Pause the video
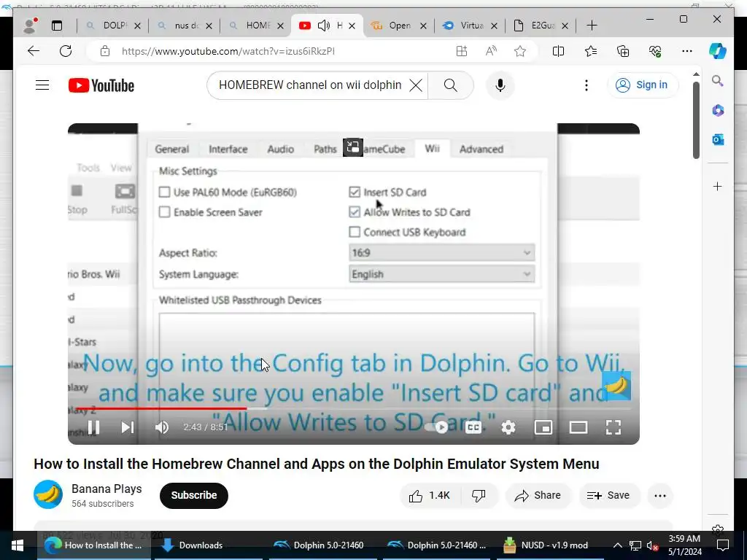The image size is (747, 560). (94, 427)
